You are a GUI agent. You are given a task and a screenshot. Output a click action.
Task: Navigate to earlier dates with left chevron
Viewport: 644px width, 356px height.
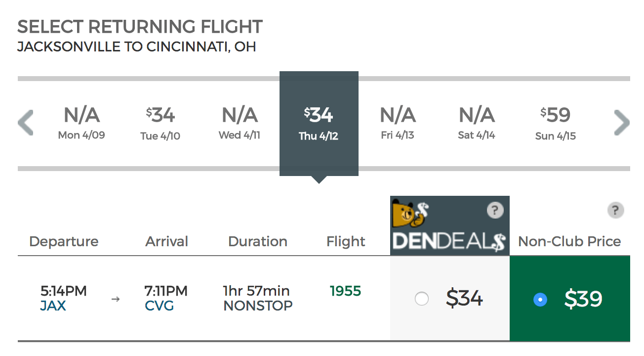pyautogui.click(x=25, y=122)
